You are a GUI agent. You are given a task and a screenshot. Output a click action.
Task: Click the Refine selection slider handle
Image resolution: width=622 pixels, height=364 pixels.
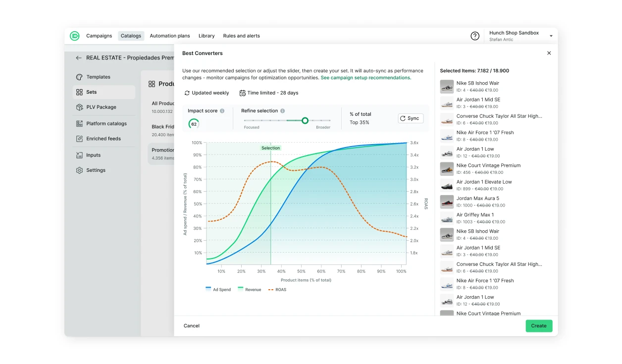[305, 120]
